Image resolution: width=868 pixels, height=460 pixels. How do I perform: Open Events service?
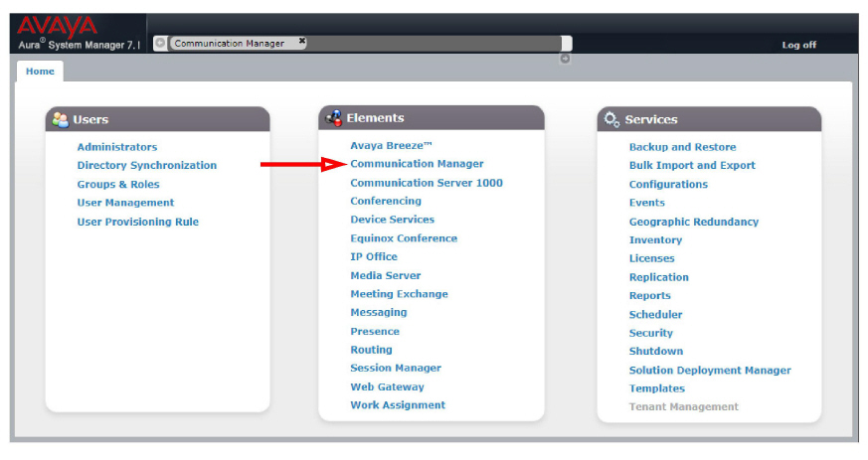[x=646, y=203]
